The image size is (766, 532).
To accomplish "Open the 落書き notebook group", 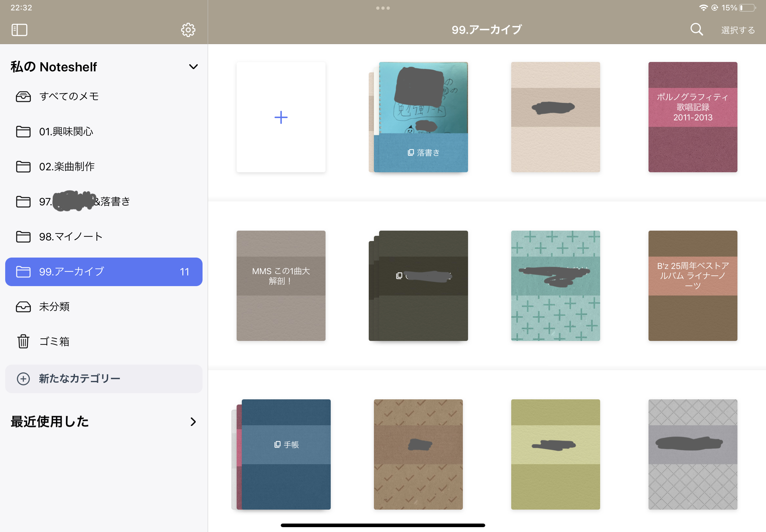I will point(421,117).
